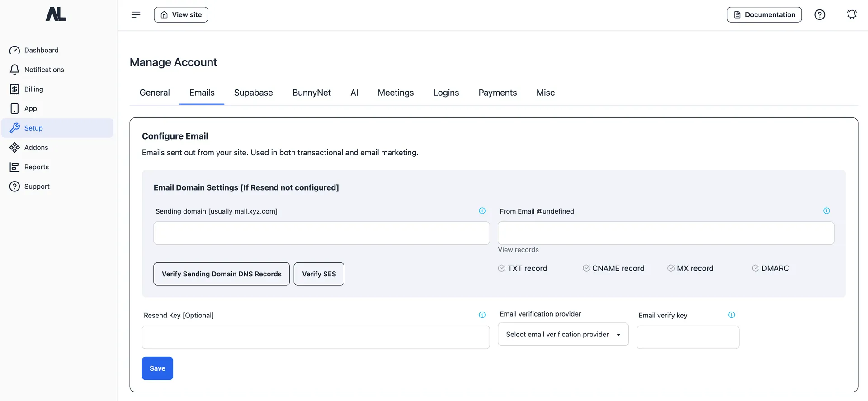Focus the Sending domain input field
The height and width of the screenshot is (401, 868).
(322, 233)
